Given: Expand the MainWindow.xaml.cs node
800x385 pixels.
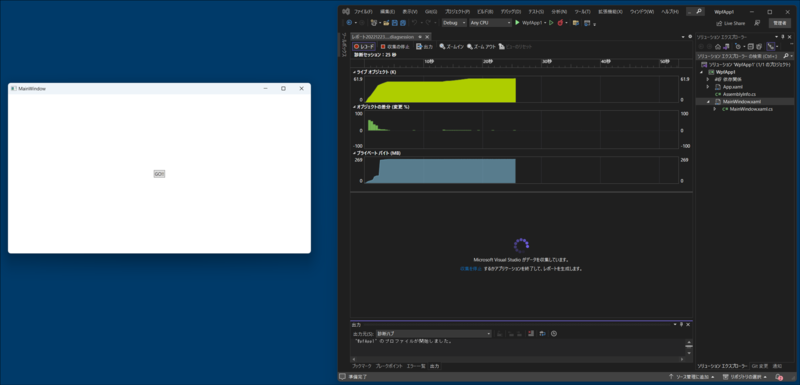Looking at the screenshot, I should [714, 109].
